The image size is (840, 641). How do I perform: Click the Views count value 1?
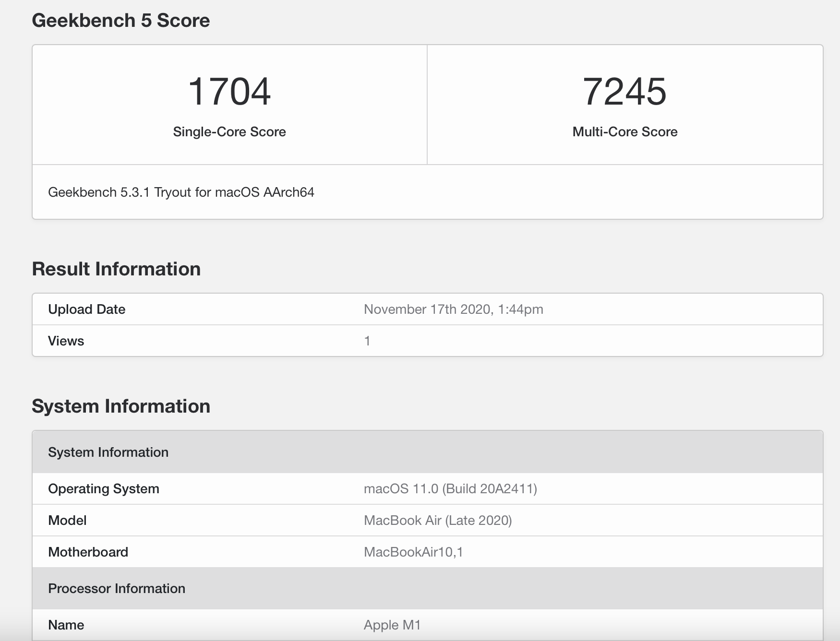tap(367, 341)
